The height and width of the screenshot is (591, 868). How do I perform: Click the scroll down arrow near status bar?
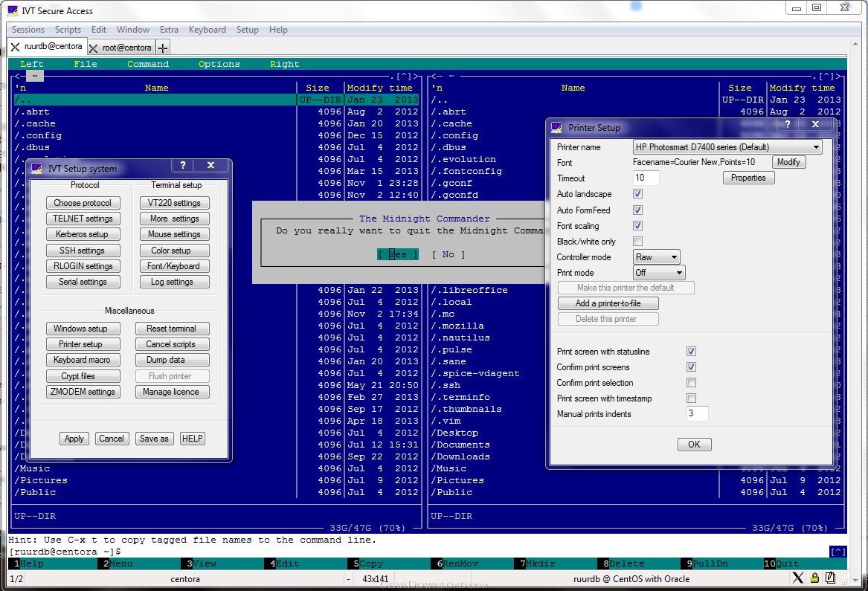(x=856, y=579)
